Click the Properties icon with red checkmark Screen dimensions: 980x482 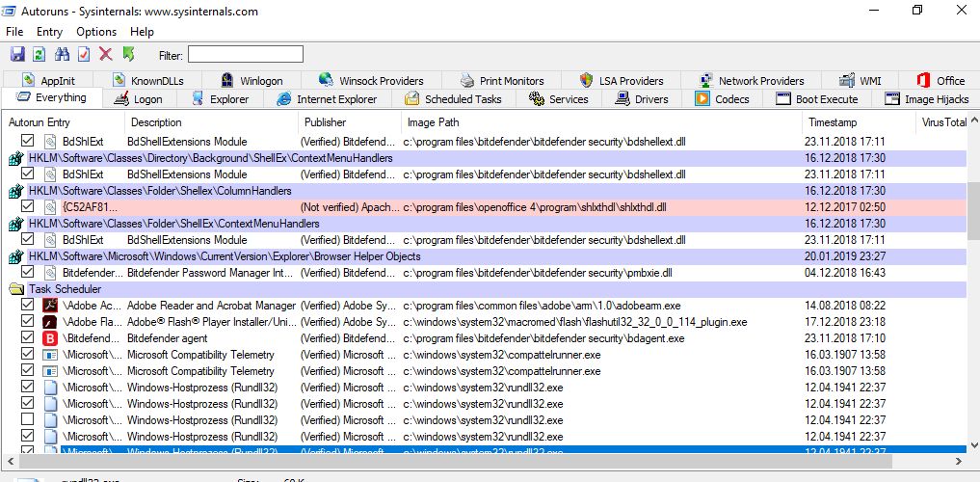(84, 54)
